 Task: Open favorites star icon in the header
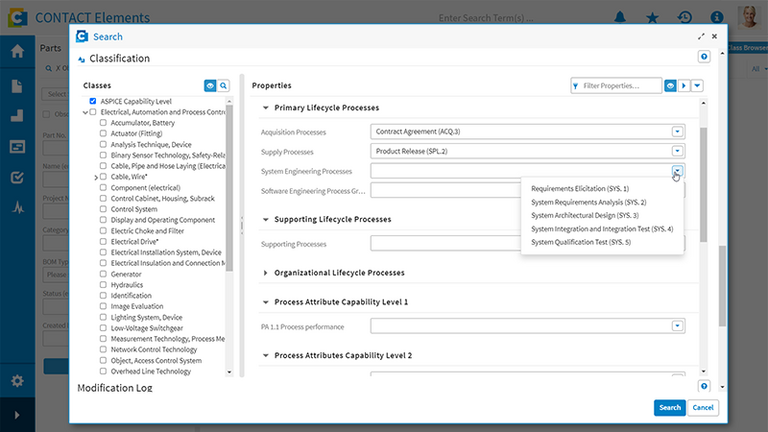[652, 18]
